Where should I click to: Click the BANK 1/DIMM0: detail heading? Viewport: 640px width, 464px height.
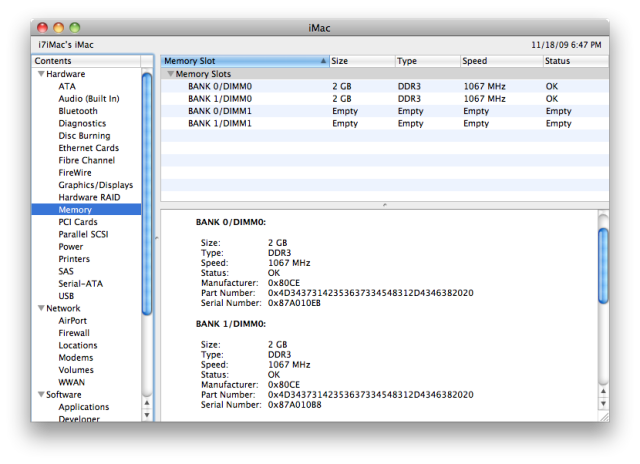[231, 324]
